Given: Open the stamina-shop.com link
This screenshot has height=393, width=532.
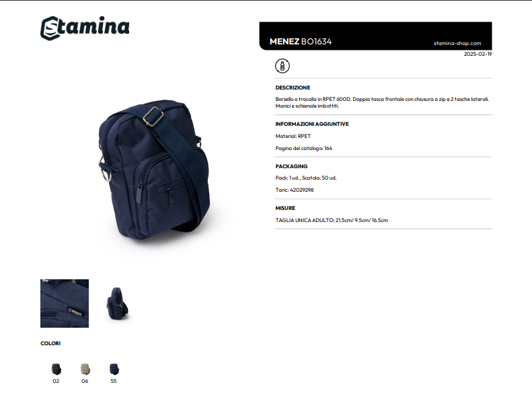Looking at the screenshot, I should click(x=457, y=43).
